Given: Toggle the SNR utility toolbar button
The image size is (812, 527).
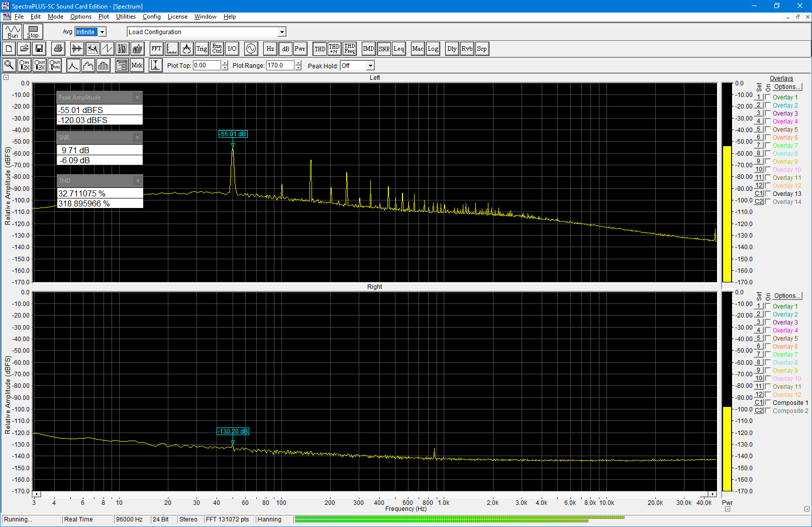Looking at the screenshot, I should (x=383, y=49).
